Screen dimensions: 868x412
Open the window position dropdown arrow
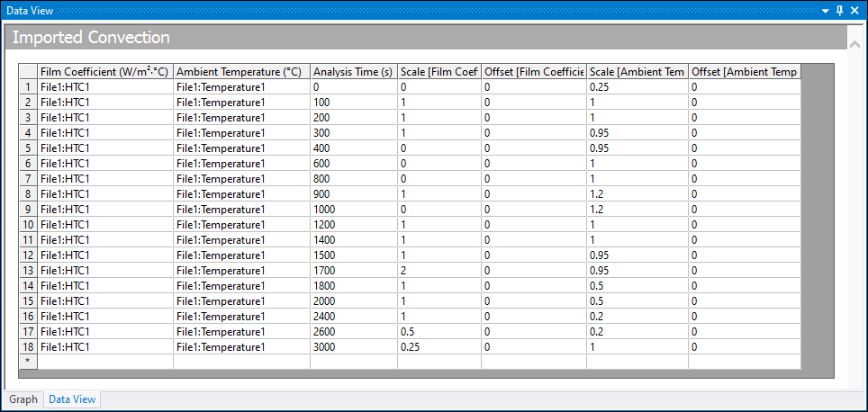click(824, 10)
